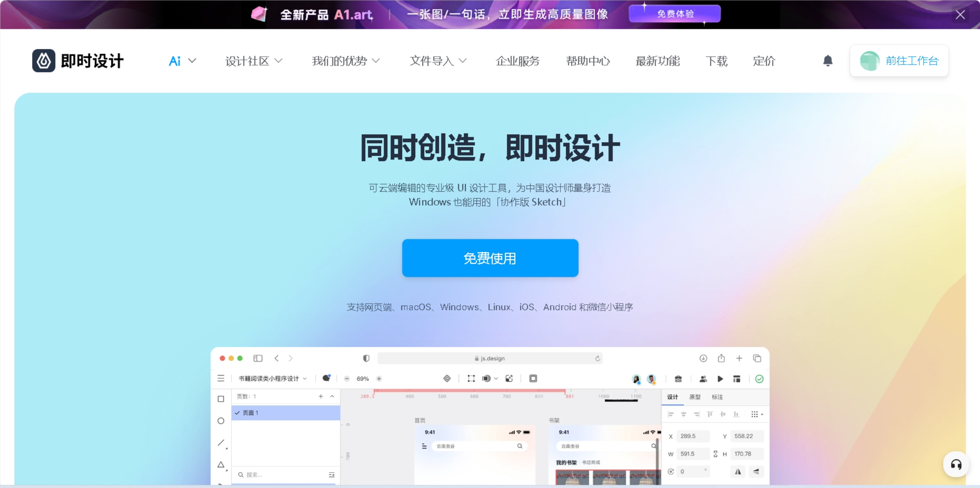Click the zoom in plus in preview

pos(379,379)
